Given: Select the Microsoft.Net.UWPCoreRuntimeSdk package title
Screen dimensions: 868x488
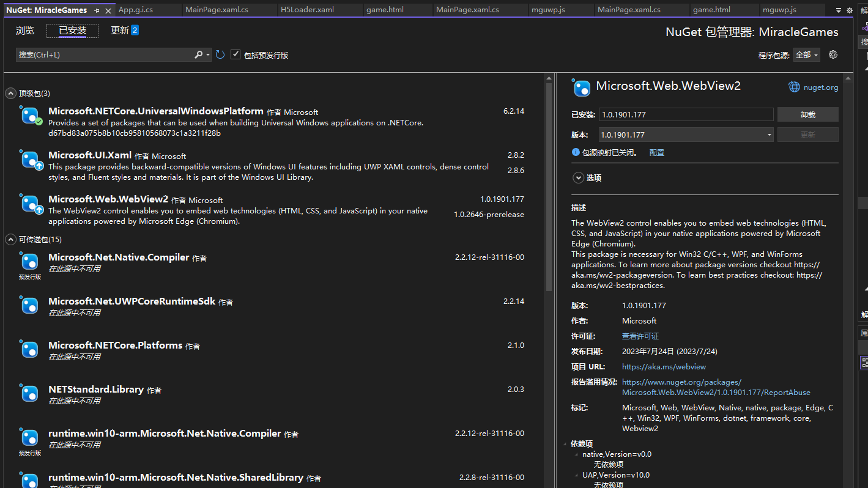Looking at the screenshot, I should pyautogui.click(x=132, y=301).
